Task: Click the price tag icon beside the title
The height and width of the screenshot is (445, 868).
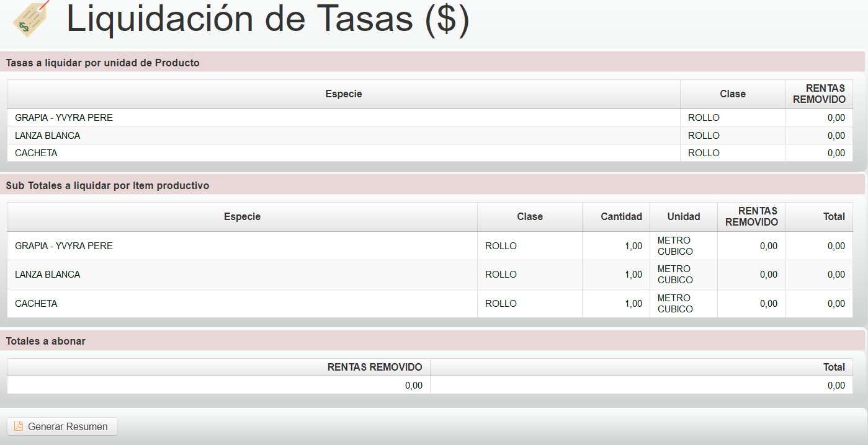Action: (x=30, y=17)
